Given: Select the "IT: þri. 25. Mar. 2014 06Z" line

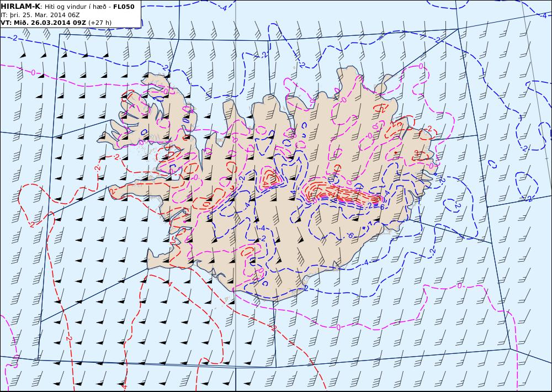Looking at the screenshot, I should [40, 15].
